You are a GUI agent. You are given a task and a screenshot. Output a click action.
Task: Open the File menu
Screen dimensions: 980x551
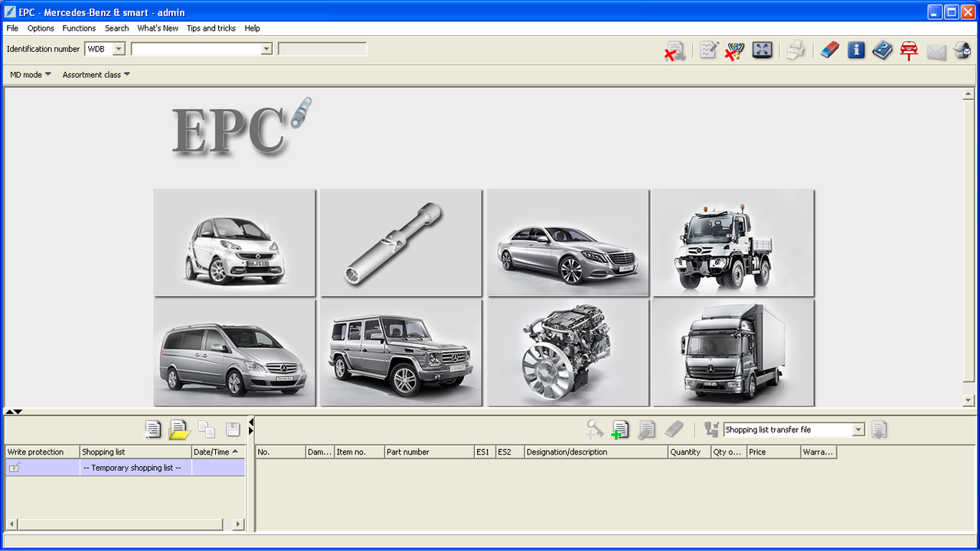[x=12, y=28]
